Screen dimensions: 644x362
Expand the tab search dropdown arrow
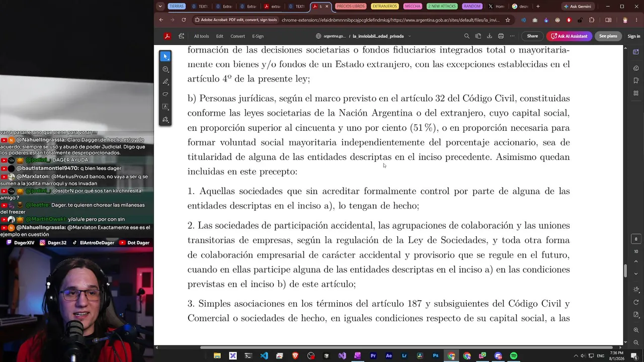click(x=160, y=7)
